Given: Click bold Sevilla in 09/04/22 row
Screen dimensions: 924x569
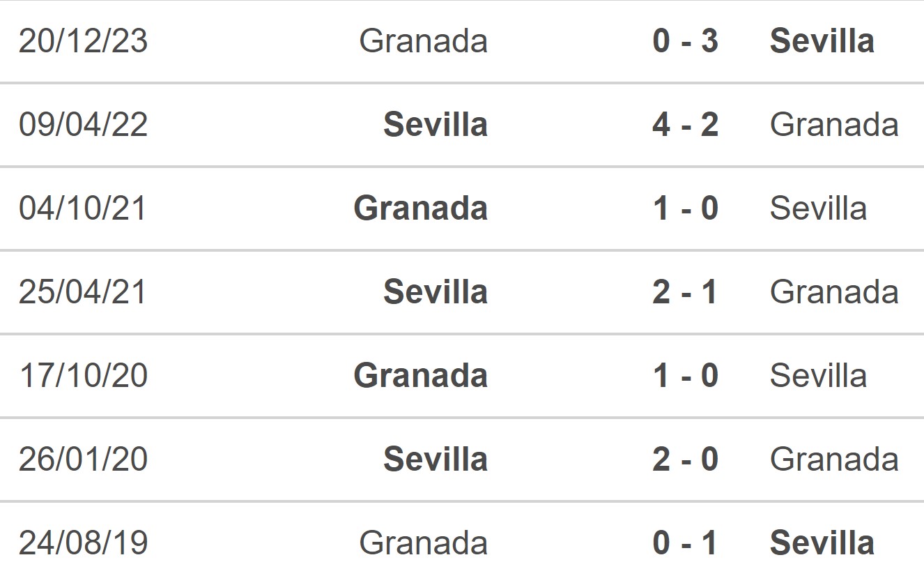Looking at the screenshot, I should pos(436,125).
